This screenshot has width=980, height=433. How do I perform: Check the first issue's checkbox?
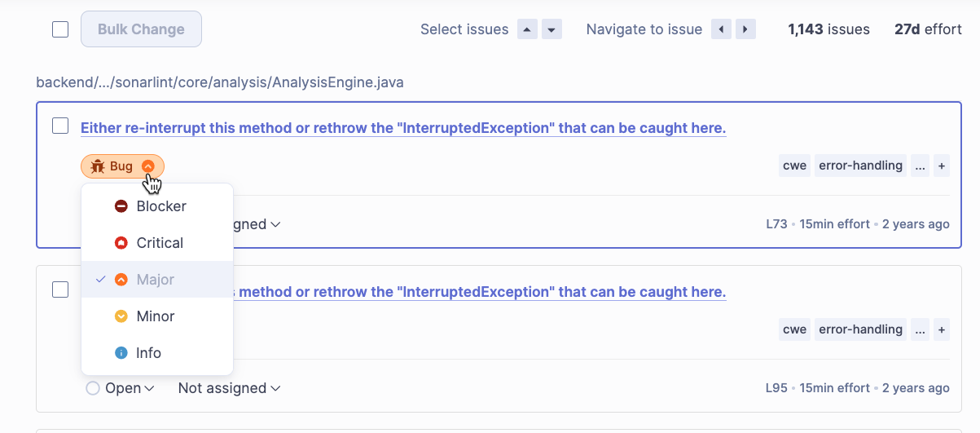point(60,126)
